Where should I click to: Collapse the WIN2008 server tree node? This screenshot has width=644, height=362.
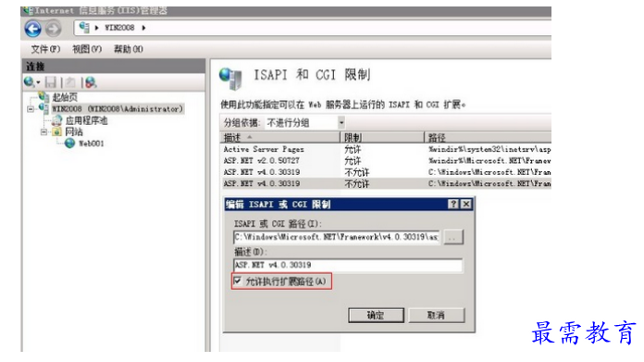[31, 109]
